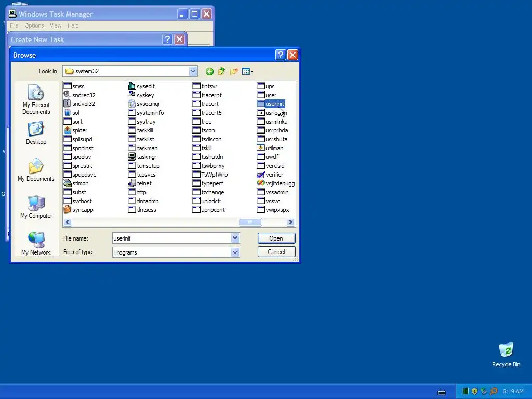Select the sol solitaire icon
Image resolution: width=532 pixels, height=399 pixels.
pos(67,113)
